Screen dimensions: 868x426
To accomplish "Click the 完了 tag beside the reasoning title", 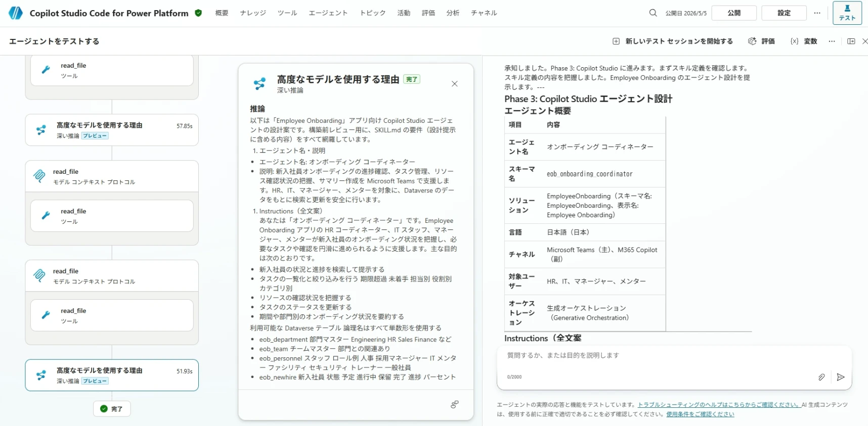I will tap(412, 79).
